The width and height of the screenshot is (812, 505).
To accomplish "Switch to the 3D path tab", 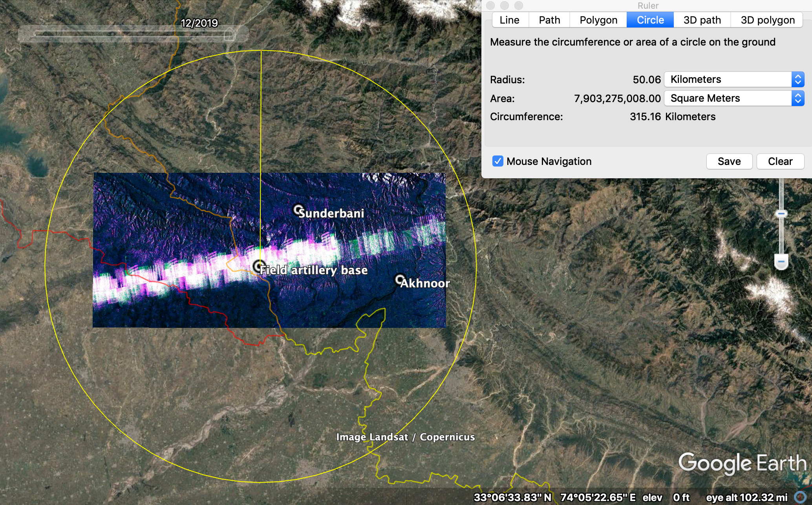I will pos(702,20).
